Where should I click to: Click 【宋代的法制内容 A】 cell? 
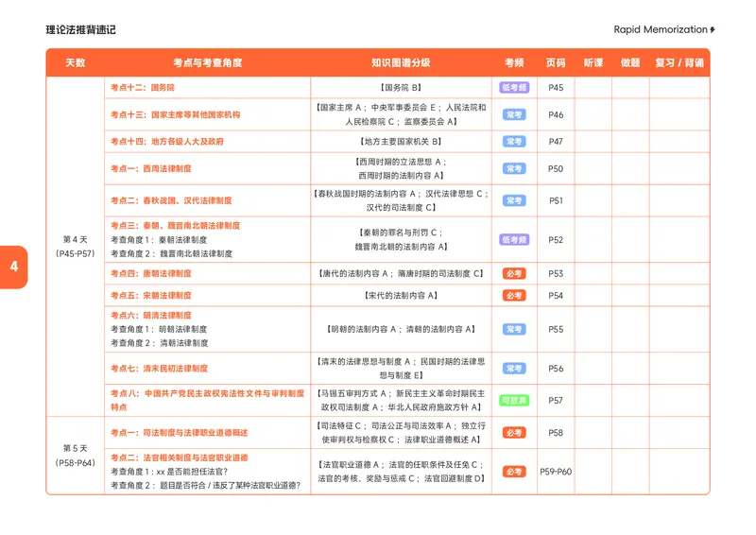click(x=401, y=295)
